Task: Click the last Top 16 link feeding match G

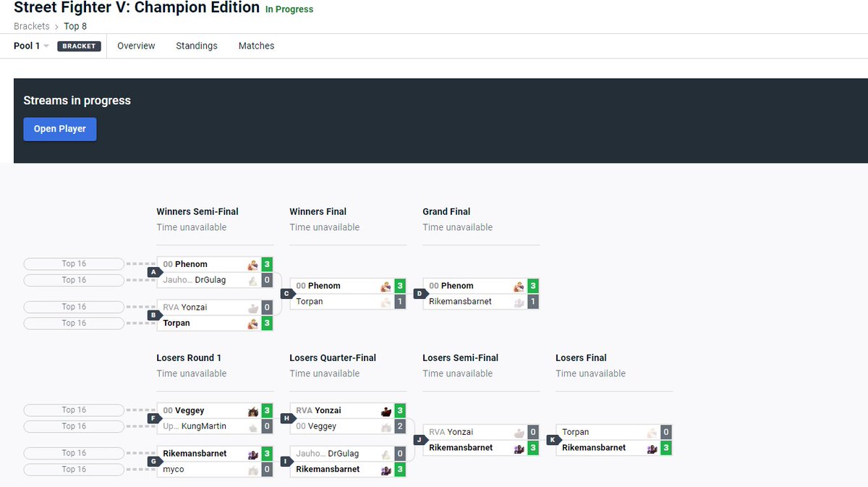Action: click(74, 470)
